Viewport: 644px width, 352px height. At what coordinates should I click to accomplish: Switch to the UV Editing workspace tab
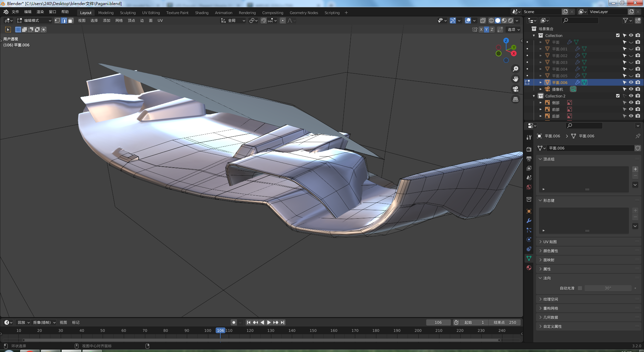pos(151,13)
